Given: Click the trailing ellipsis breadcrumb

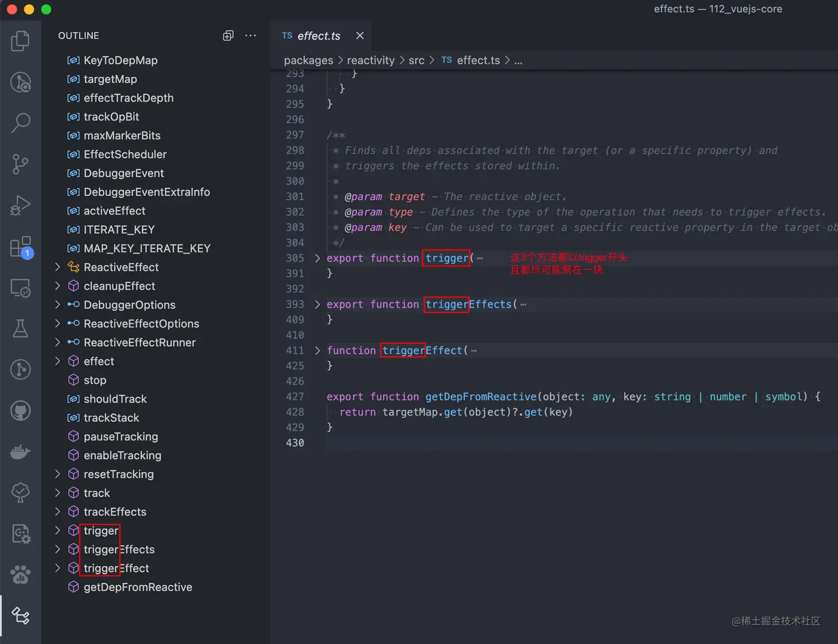Looking at the screenshot, I should (518, 60).
